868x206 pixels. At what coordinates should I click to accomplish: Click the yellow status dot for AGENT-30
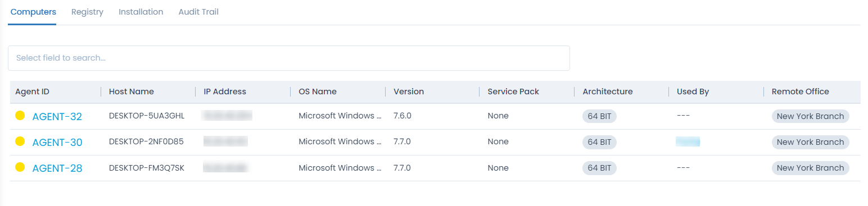coord(20,141)
